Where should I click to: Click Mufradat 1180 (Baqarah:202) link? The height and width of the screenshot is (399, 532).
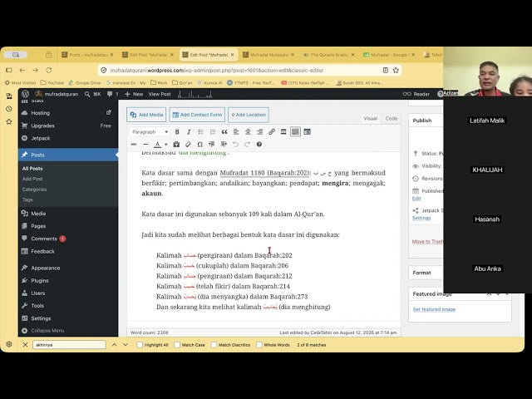point(264,173)
